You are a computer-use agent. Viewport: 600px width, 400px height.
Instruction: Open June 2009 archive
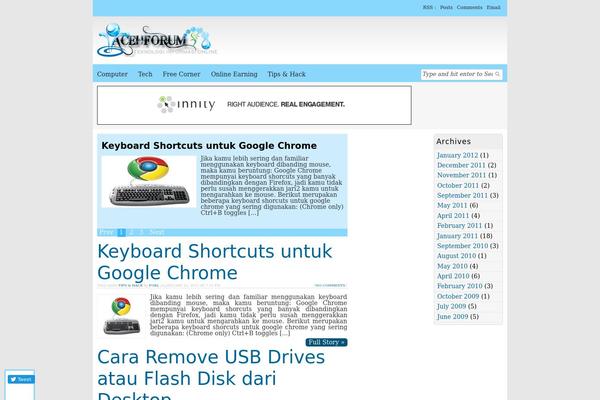click(452, 317)
